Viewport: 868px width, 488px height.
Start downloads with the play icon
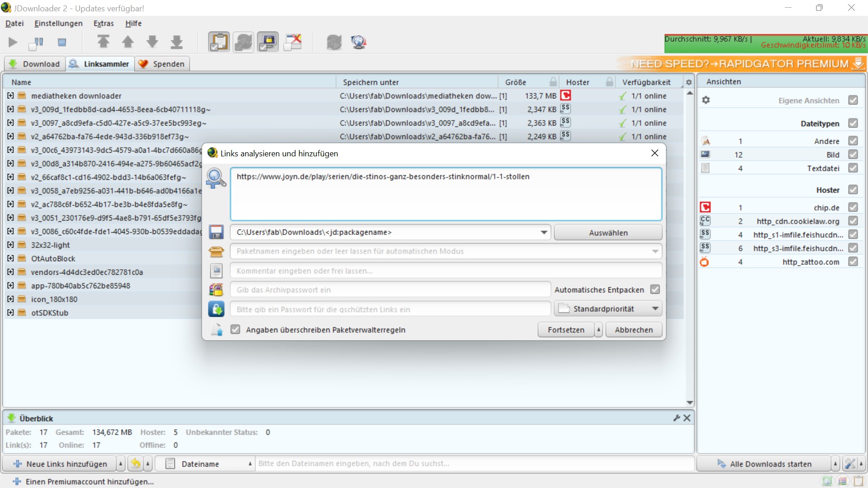tap(13, 42)
